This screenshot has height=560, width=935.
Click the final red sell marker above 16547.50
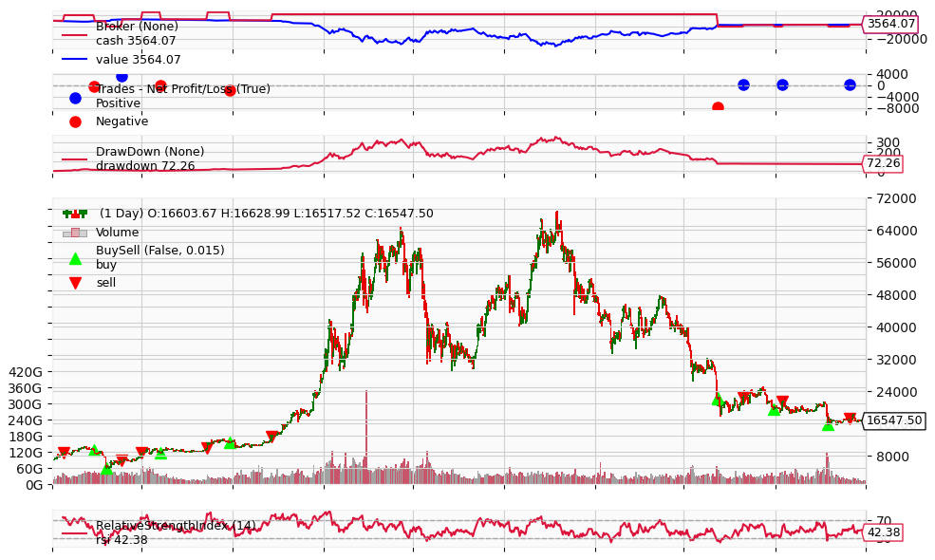(850, 418)
